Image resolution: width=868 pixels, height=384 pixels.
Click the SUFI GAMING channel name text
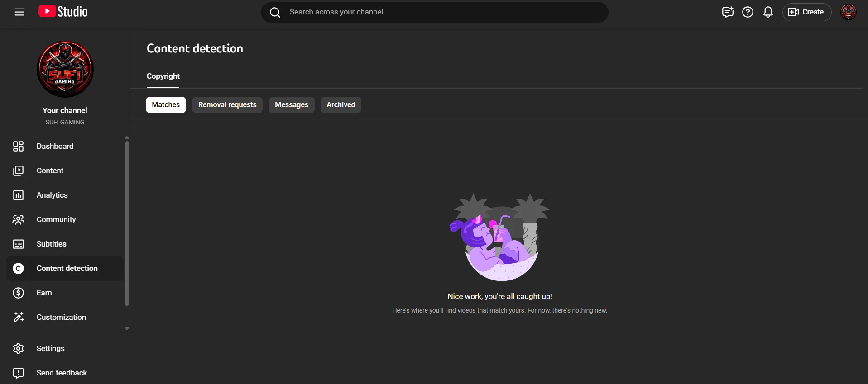point(65,122)
